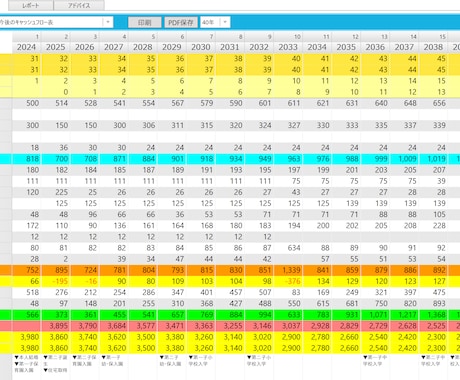The height and width of the screenshot is (380, 460).
Task: Select the 2025 year column header
Action: (55, 47)
